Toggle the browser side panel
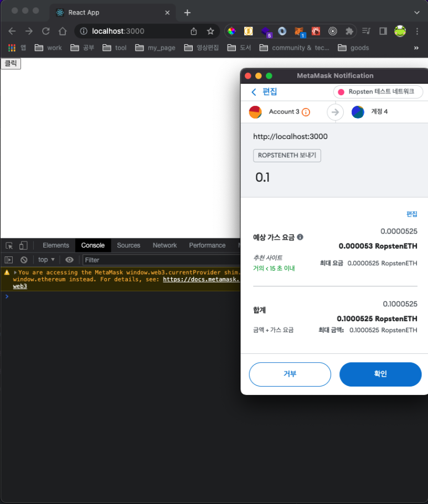The width and height of the screenshot is (428, 504). point(383,31)
